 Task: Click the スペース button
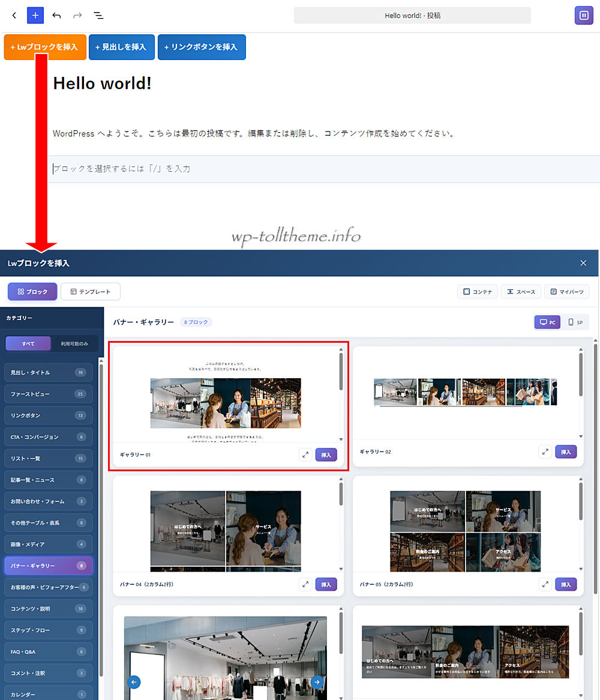click(x=521, y=292)
